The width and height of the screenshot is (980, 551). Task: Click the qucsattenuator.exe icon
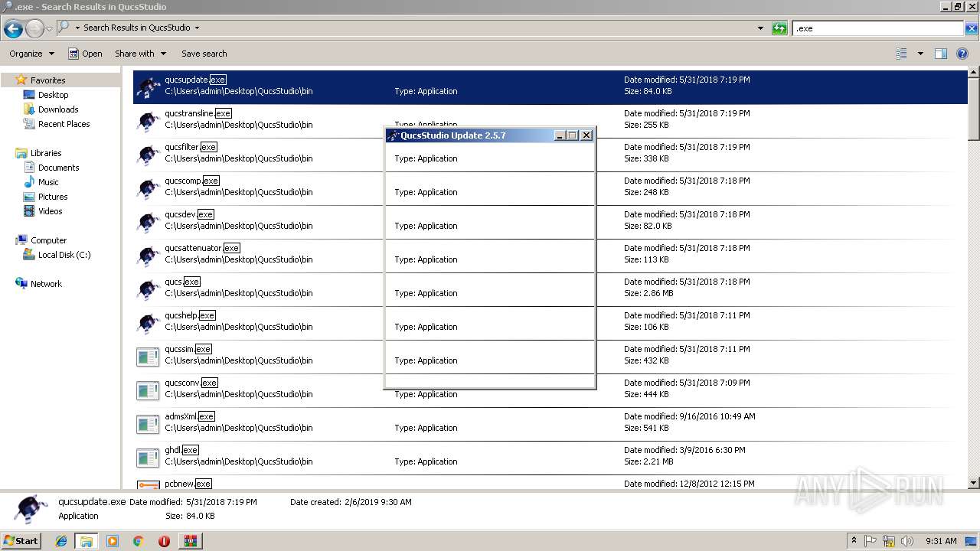pyautogui.click(x=147, y=255)
